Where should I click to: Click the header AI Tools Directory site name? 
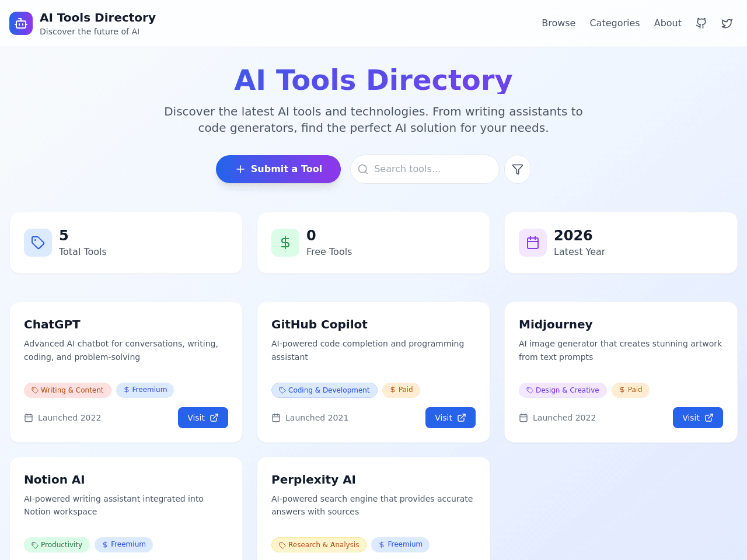pyautogui.click(x=97, y=17)
